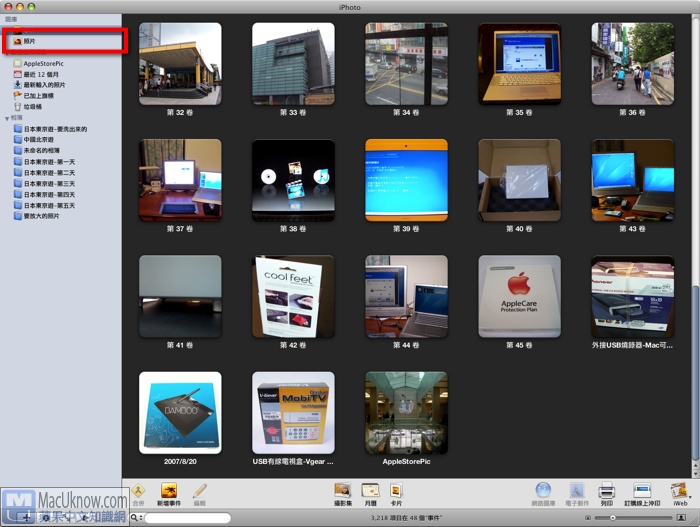Select the cool feet 第 42 卷 thumbnail
This screenshot has height=527, width=700.
(293, 297)
